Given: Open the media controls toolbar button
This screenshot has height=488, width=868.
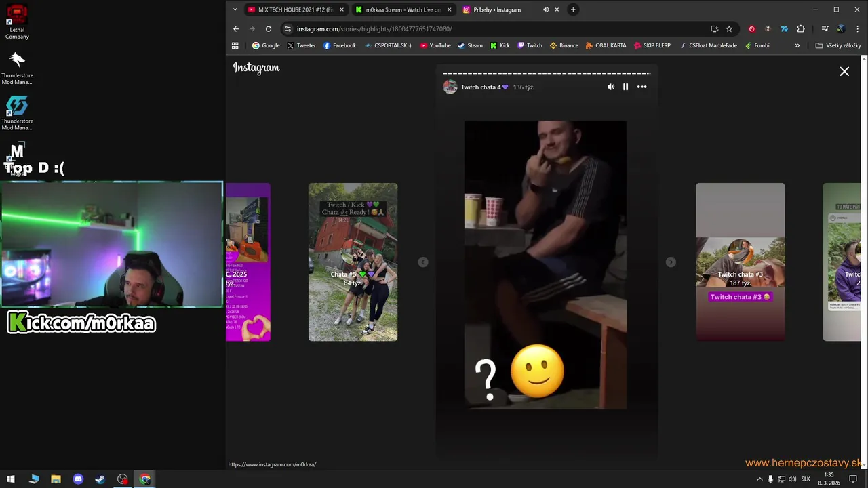Looking at the screenshot, I should click(825, 29).
